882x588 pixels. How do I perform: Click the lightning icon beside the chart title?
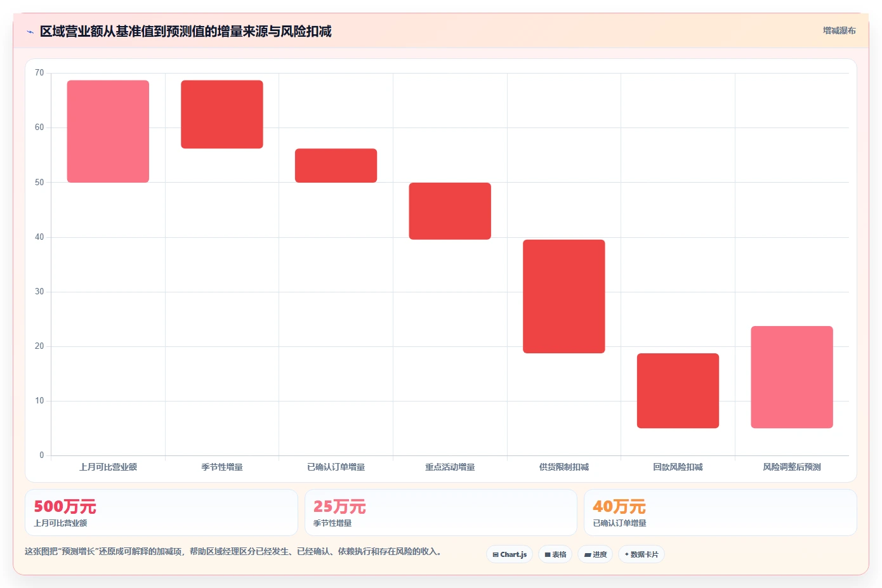coord(30,32)
